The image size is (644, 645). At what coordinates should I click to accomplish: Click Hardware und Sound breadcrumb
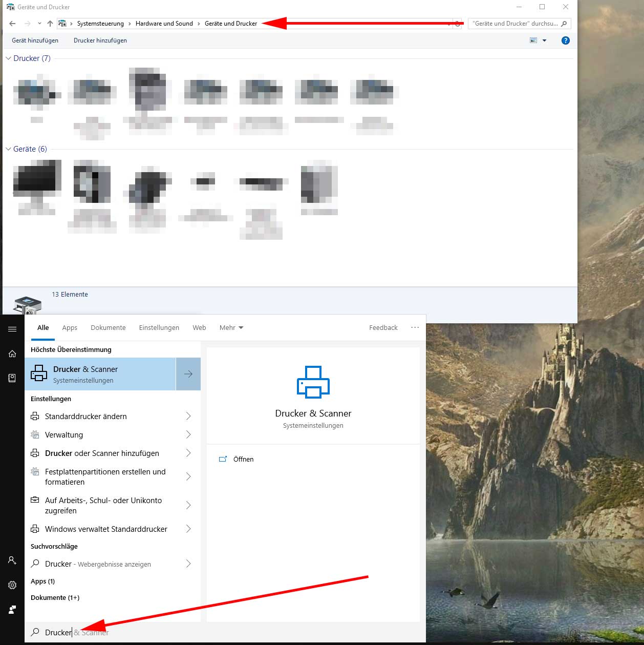(x=164, y=24)
